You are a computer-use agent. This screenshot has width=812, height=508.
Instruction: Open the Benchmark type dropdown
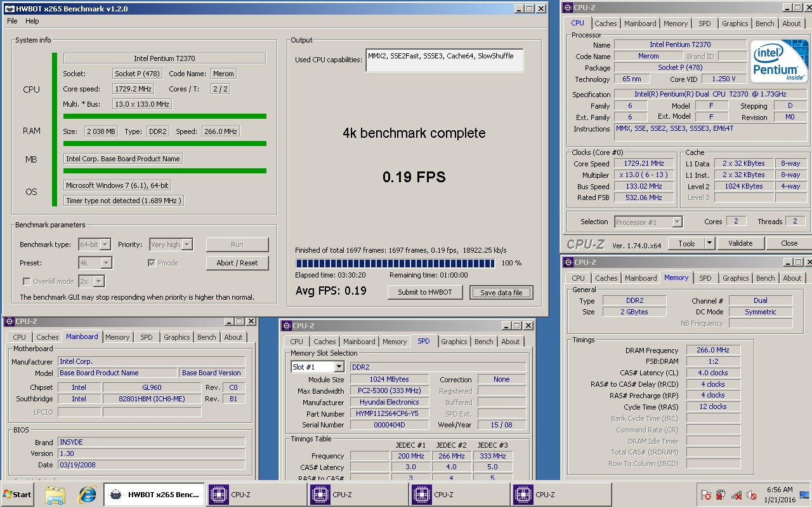(95, 244)
